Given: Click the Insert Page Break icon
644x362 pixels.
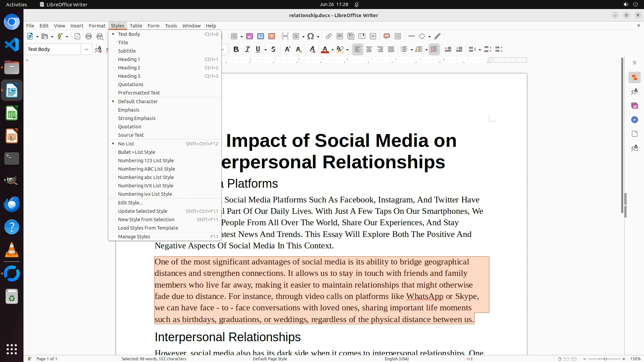Looking at the screenshot, I should [285, 36].
